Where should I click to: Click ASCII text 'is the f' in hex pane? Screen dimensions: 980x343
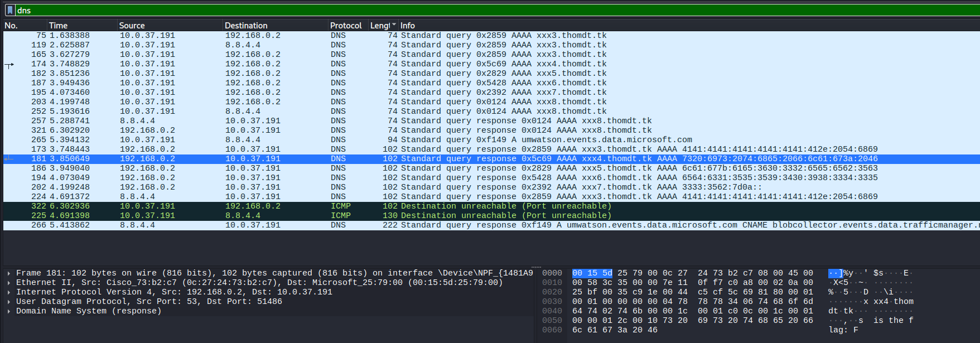[x=893, y=321]
